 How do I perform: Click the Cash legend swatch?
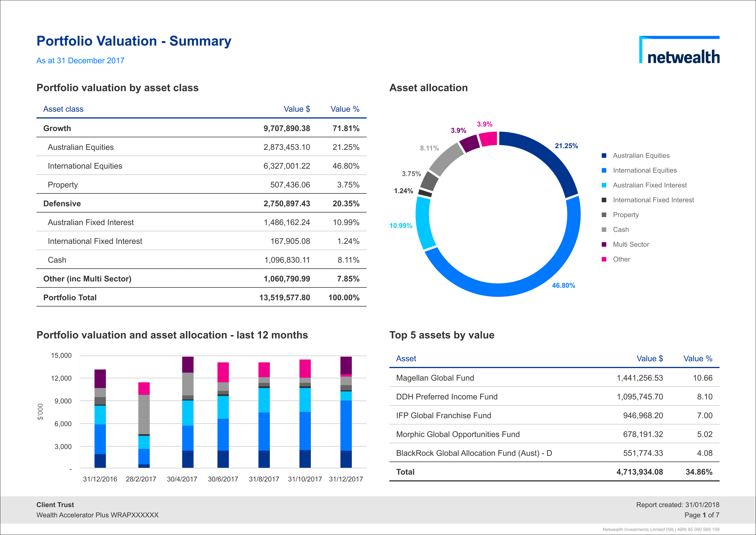[604, 230]
